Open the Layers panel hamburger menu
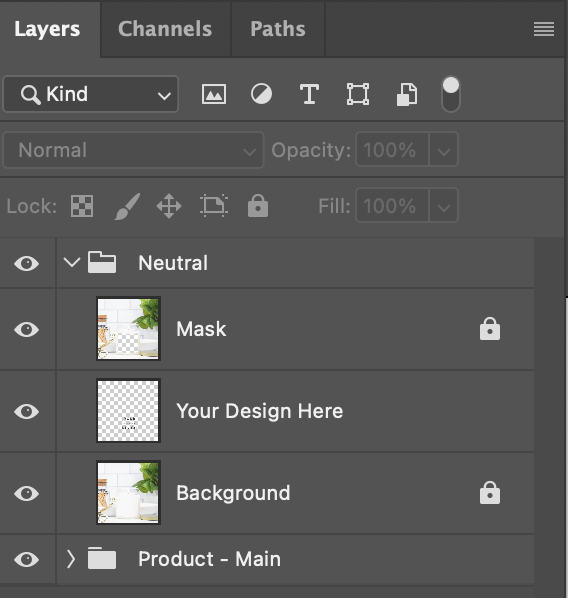This screenshot has width=568, height=598. 544,29
